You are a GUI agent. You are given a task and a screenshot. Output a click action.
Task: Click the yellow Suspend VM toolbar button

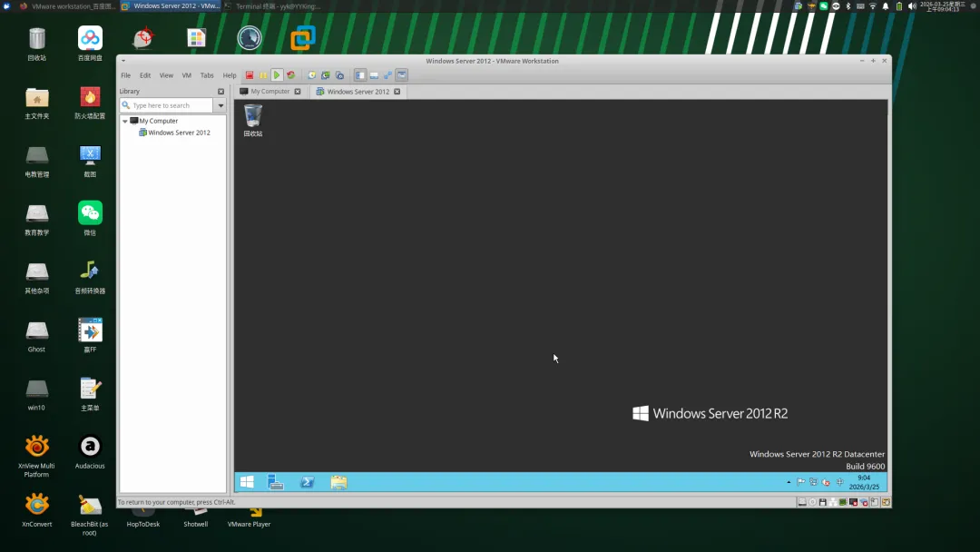263,75
